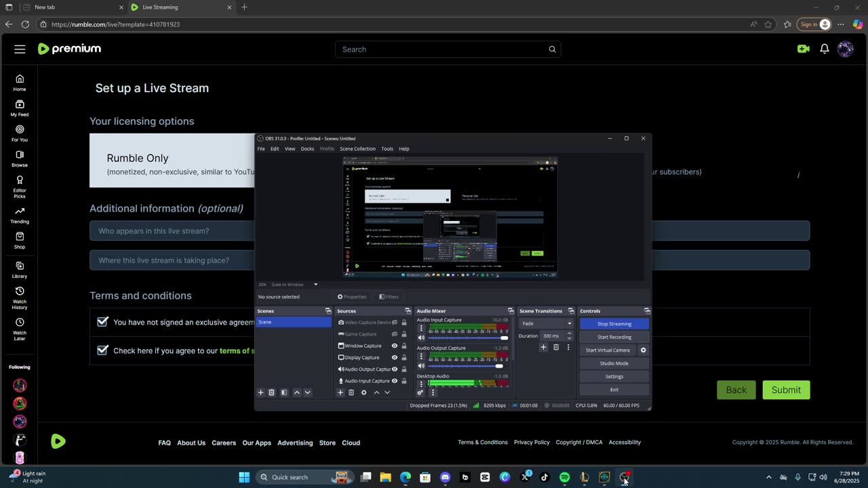The height and width of the screenshot is (488, 868).
Task: Delete the scene transition in OBS
Action: pyautogui.click(x=556, y=347)
